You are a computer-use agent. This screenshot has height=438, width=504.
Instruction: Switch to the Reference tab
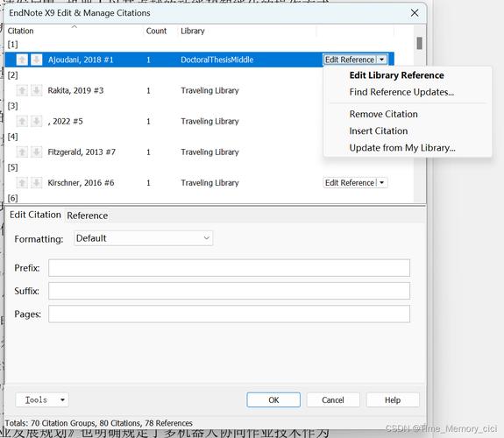pyautogui.click(x=88, y=215)
